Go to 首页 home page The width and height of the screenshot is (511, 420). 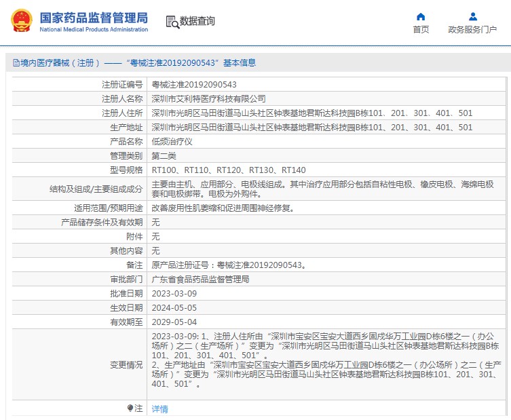point(421,29)
